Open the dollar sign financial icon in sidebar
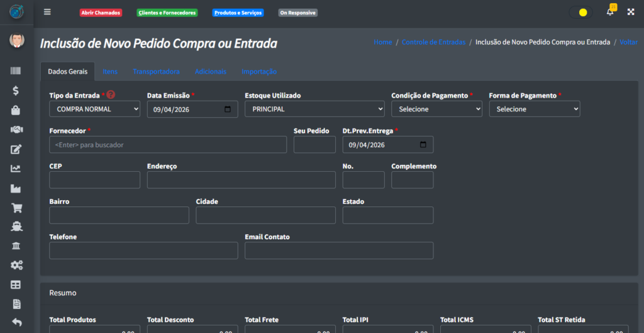Screen dimensions: 644x333 pos(16,91)
